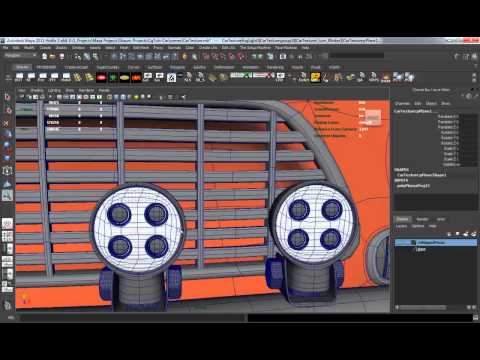Activate the Paint Selection tool in toolbox

[x=7, y=123]
